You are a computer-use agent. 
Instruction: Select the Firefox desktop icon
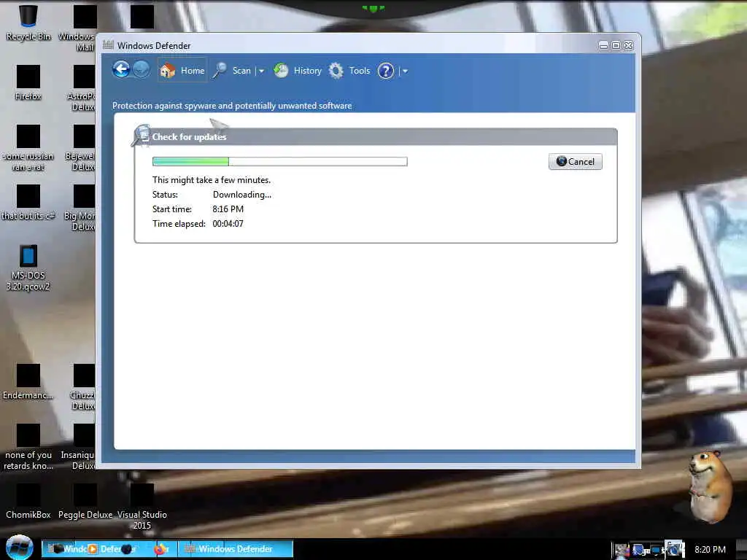click(28, 83)
